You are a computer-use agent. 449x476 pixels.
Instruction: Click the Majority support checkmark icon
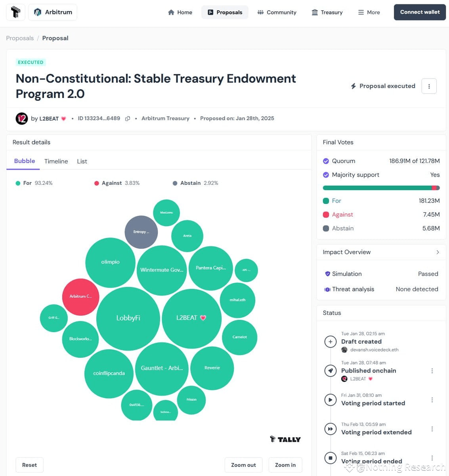[326, 175]
